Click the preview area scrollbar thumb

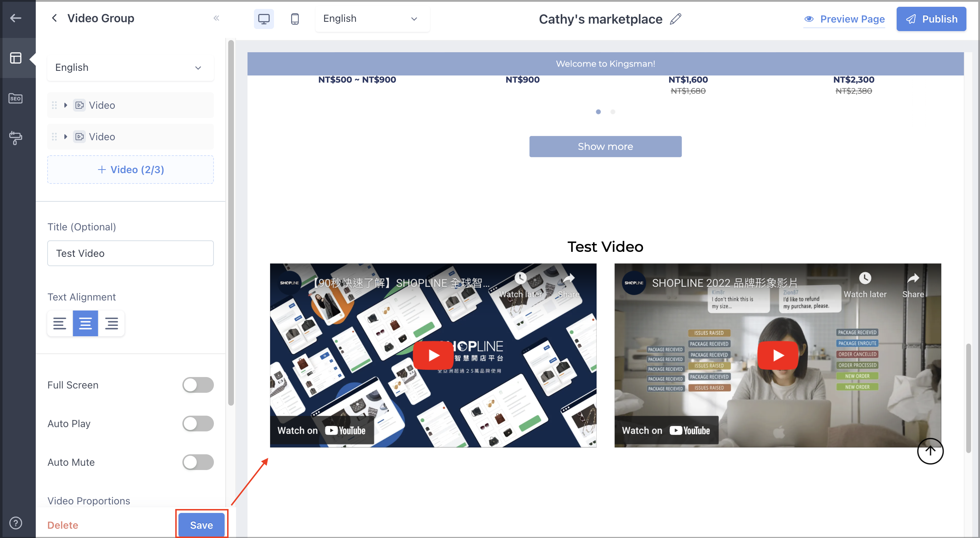coord(968,398)
